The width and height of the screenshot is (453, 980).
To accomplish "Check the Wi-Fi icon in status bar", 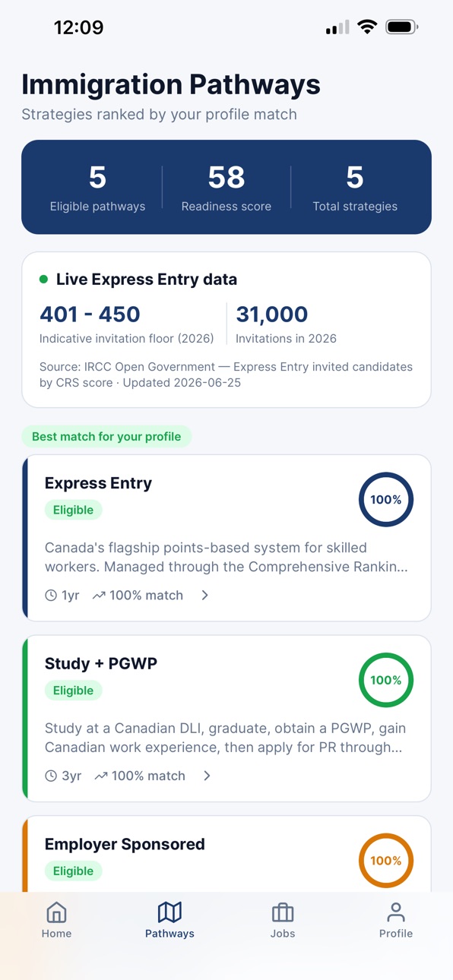I will (x=368, y=27).
